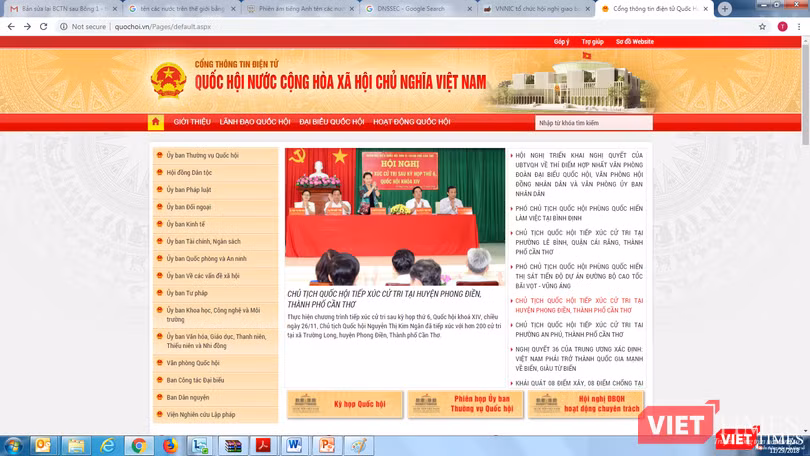Close the DNSSEC Google Search tab
This screenshot has height=456, width=810.
(x=469, y=9)
